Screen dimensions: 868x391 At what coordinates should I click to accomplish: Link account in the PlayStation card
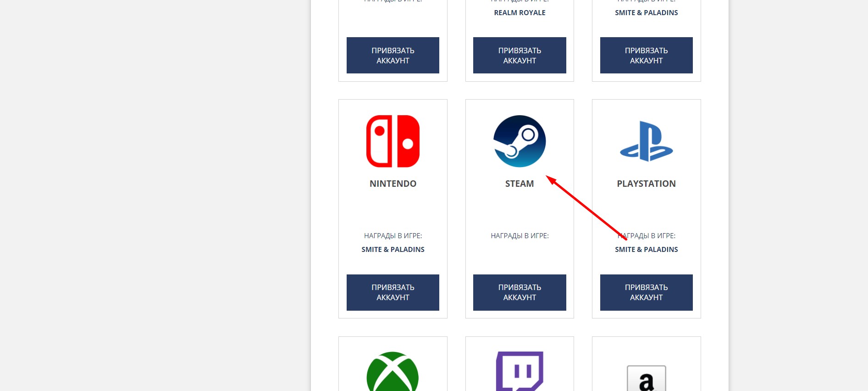pyautogui.click(x=647, y=292)
